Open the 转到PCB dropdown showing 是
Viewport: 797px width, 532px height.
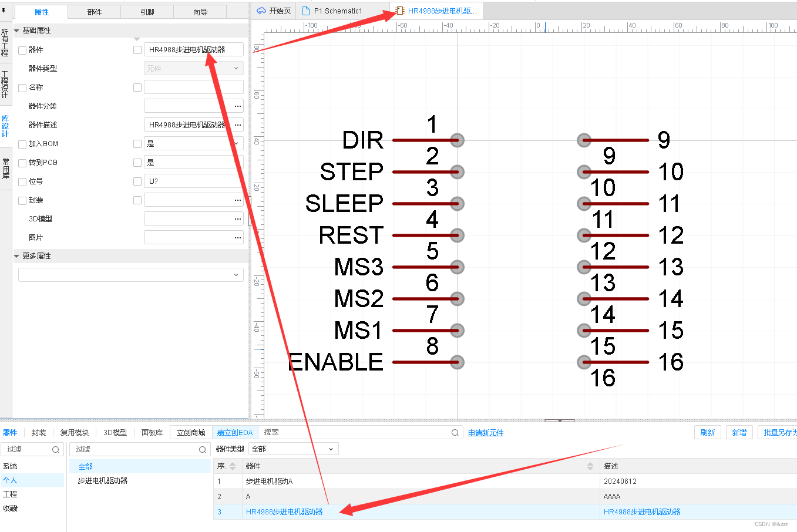pos(194,162)
